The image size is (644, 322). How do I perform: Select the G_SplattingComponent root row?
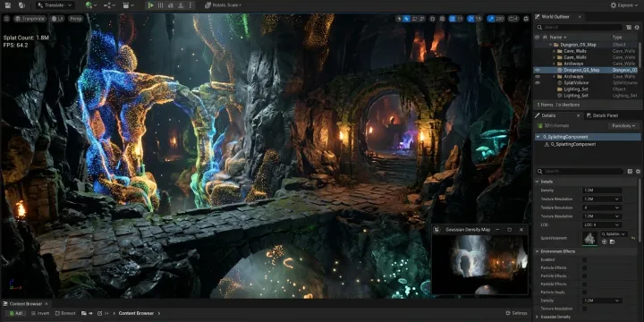[588, 137]
